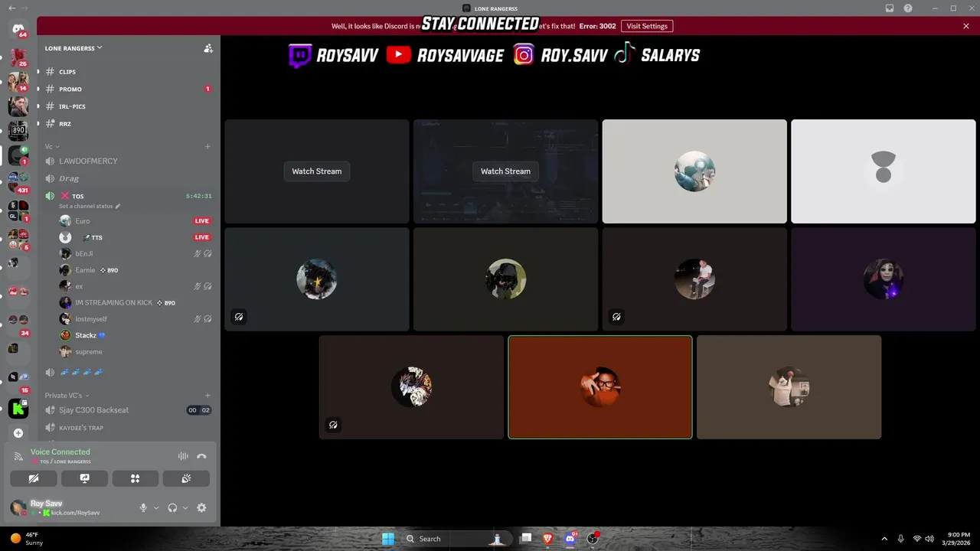Open the inbox icon in title bar
980x551 pixels.
(x=890, y=8)
